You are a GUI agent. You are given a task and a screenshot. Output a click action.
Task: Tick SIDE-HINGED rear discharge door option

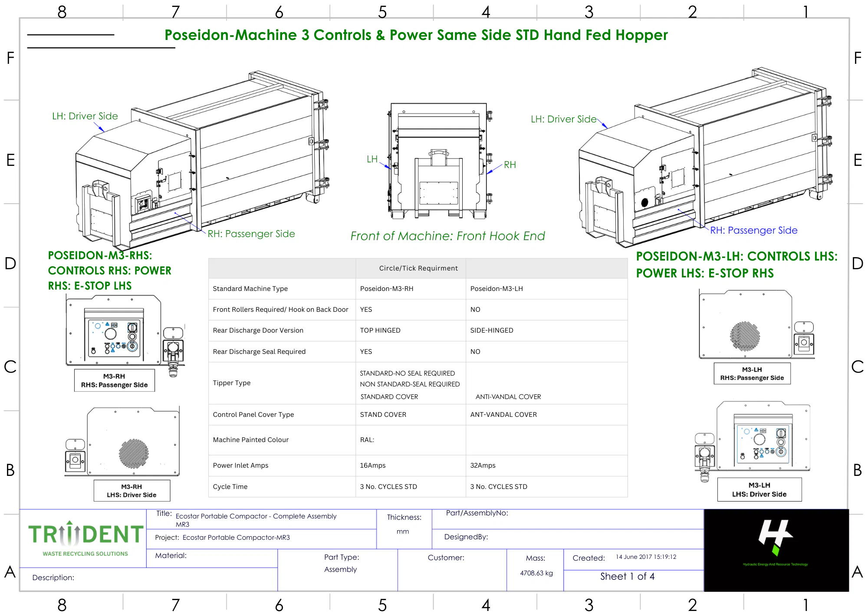point(491,330)
